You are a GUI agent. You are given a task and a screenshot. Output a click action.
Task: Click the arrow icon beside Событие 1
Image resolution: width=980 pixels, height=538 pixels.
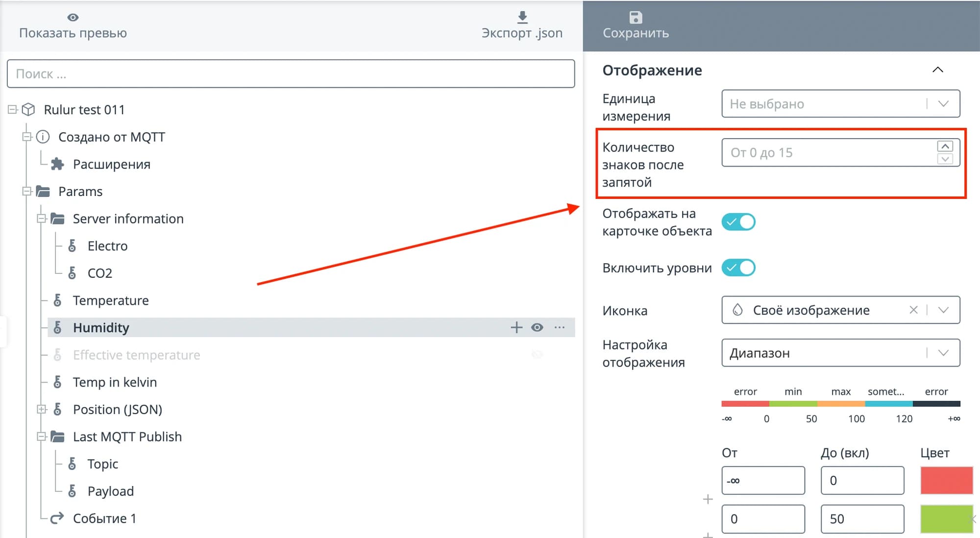click(57, 518)
